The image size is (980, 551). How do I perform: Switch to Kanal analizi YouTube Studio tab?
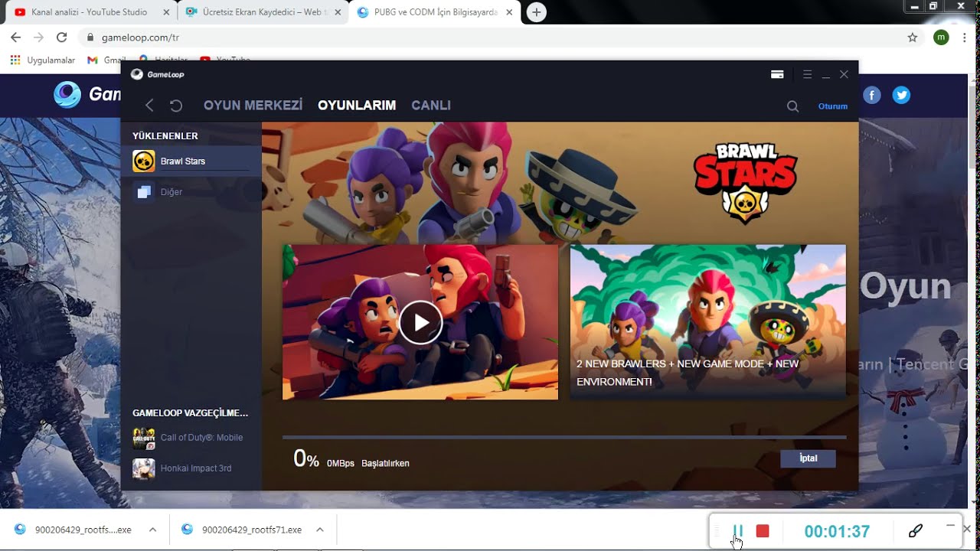(x=89, y=12)
